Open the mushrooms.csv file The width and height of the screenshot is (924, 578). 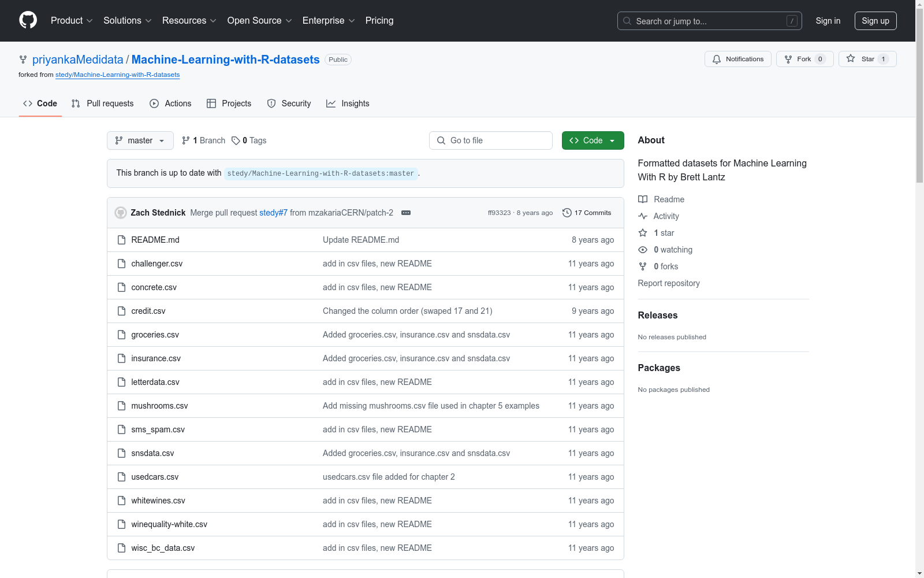coord(159,406)
